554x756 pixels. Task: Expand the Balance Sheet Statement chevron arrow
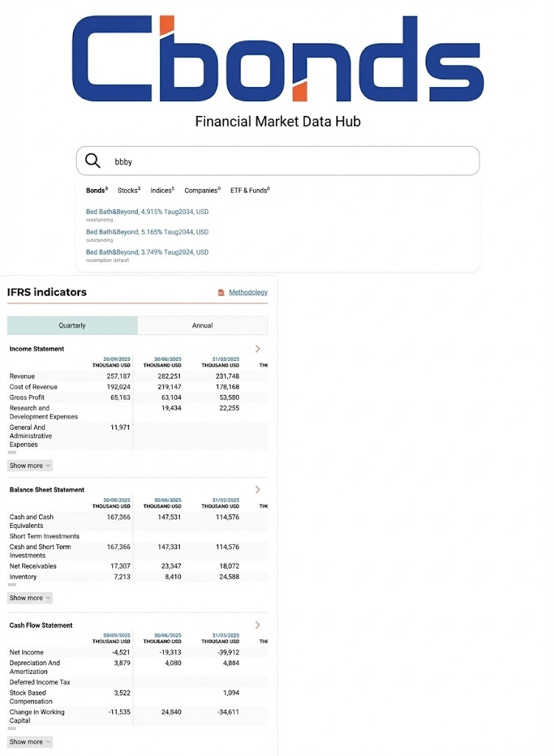pos(257,489)
